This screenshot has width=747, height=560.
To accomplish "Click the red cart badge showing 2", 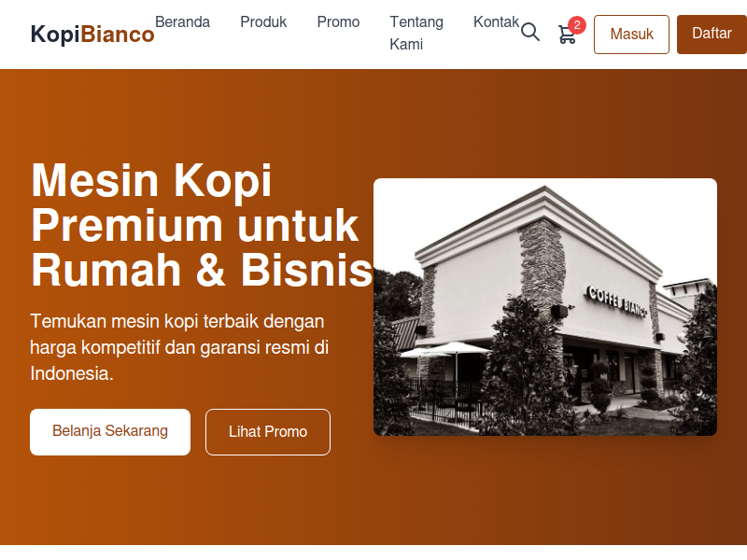I will pos(577,25).
